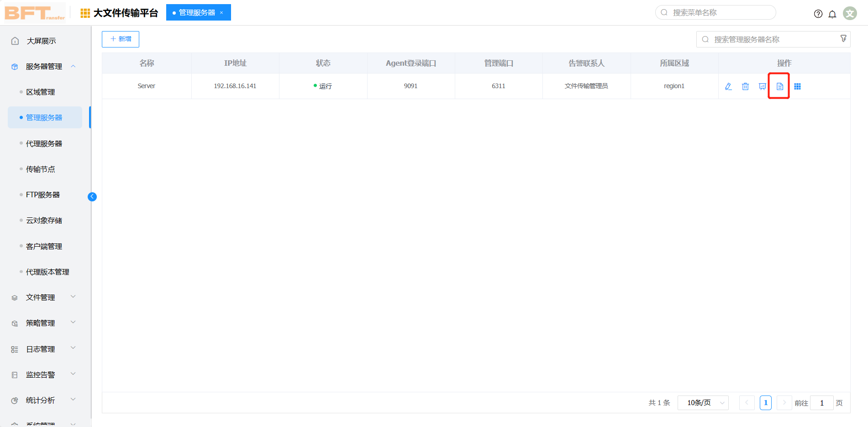Screen dimensions: 868x427
Task: Open the user avatar at top right
Action: 849,13
